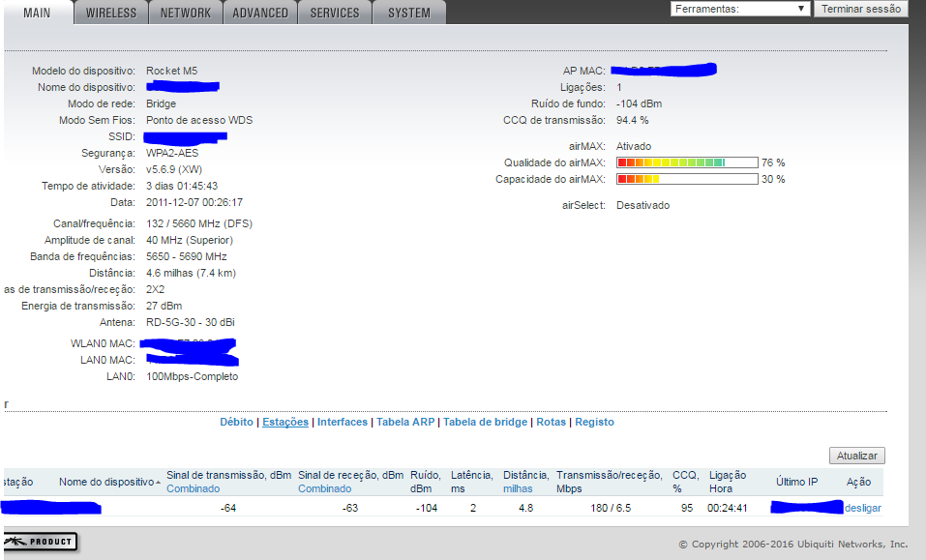Click the 4.6 milhas (7.4 km) distance
926x560 pixels.
[191, 273]
